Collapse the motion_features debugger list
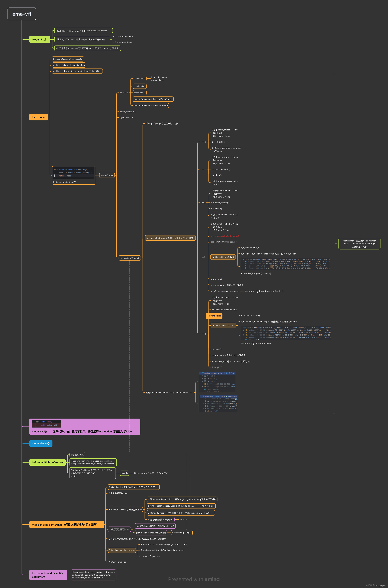Viewport: 388px width, 588px height. pyautogui.click(x=200, y=373)
